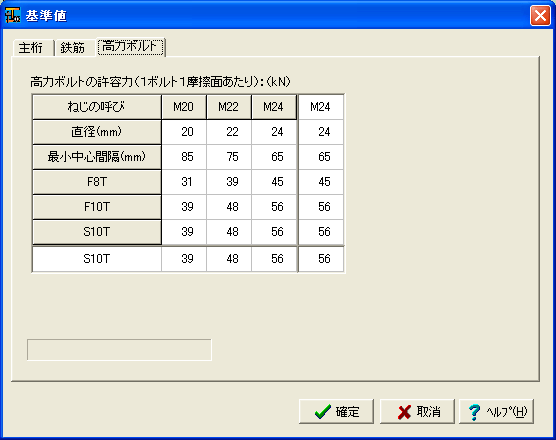This screenshot has width=556, height=440.
Task: Select the 高力ボルト tab
Action: tap(130, 47)
